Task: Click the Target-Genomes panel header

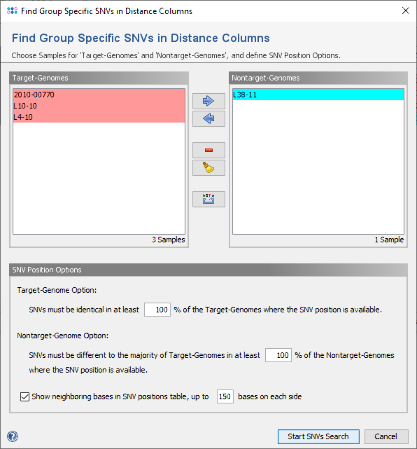Action: [x=99, y=78]
